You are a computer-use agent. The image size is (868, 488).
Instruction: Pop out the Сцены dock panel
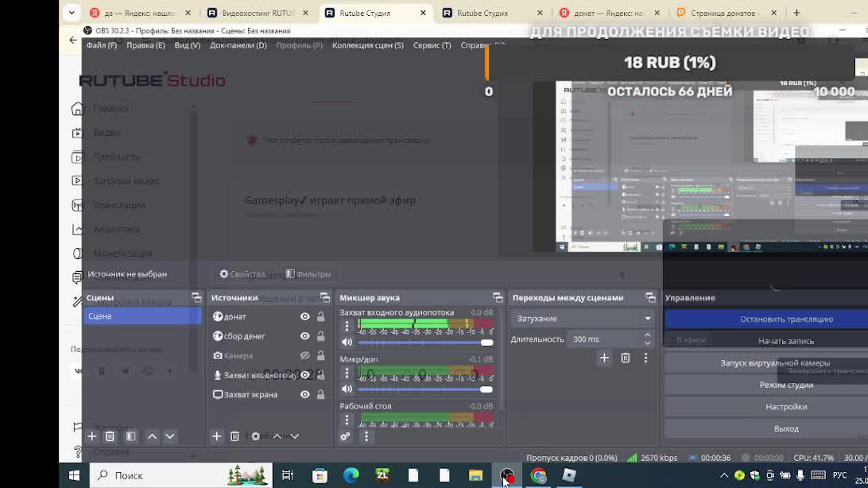pos(196,298)
